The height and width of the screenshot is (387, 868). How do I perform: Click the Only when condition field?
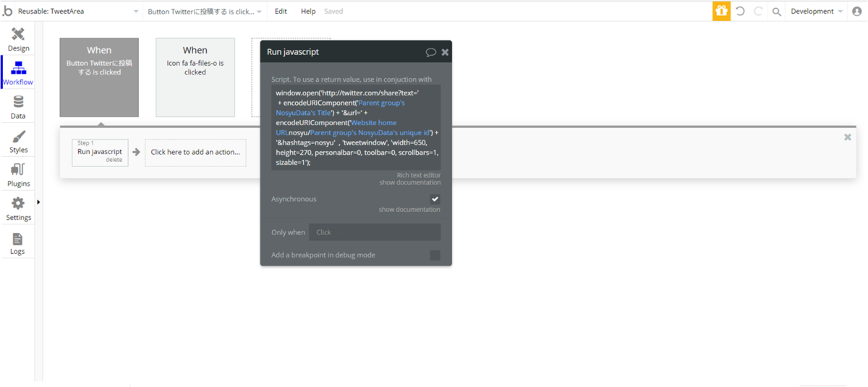click(375, 232)
